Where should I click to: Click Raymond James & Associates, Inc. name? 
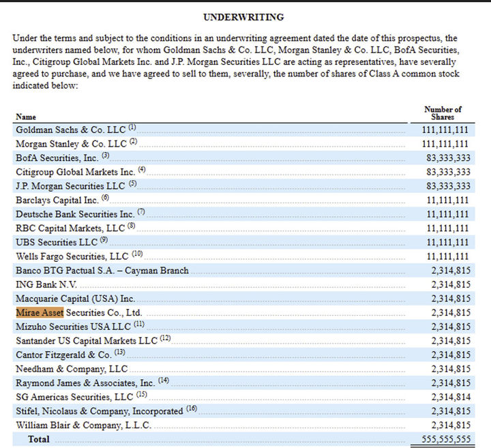85,383
